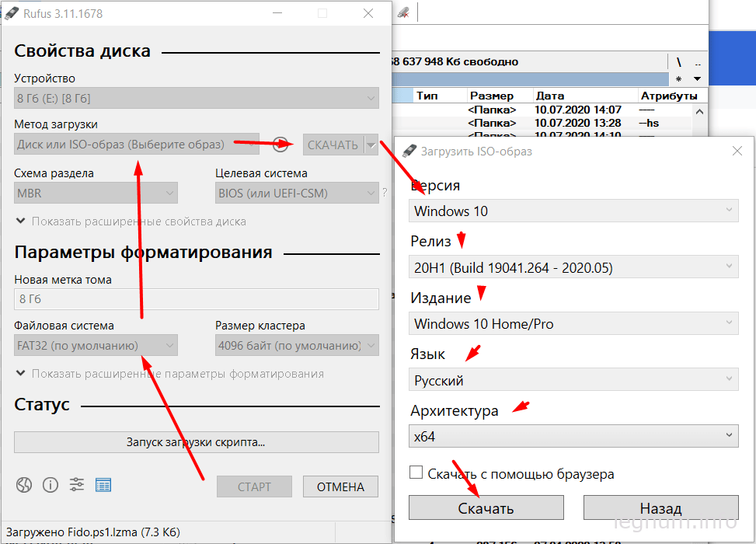Click the ОТМЕНА button
This screenshot has height=544, width=756.
tap(340, 486)
